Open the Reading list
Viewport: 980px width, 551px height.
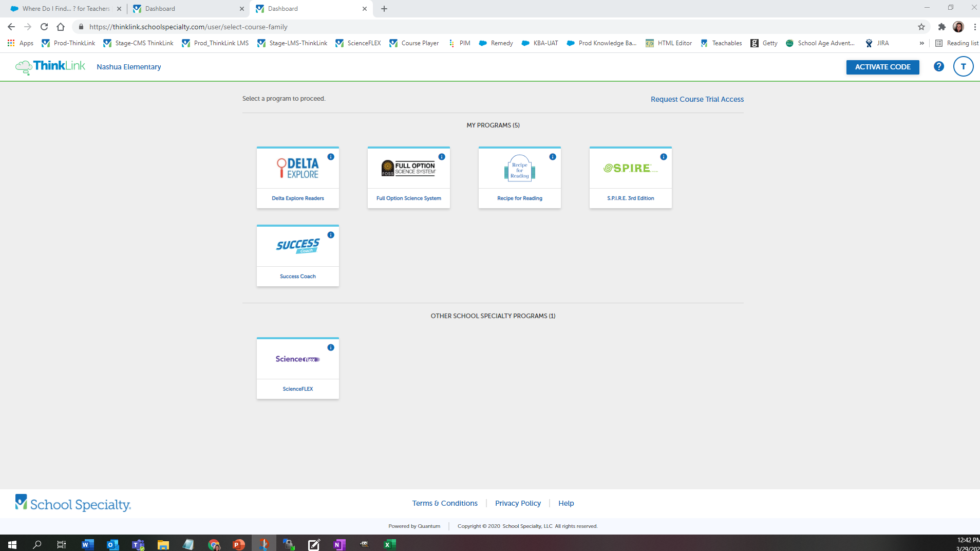coord(956,43)
